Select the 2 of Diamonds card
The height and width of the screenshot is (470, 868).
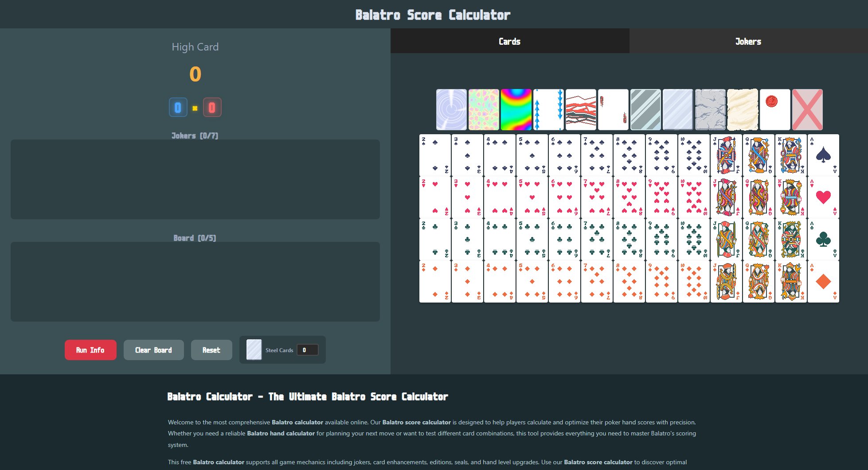(434, 281)
